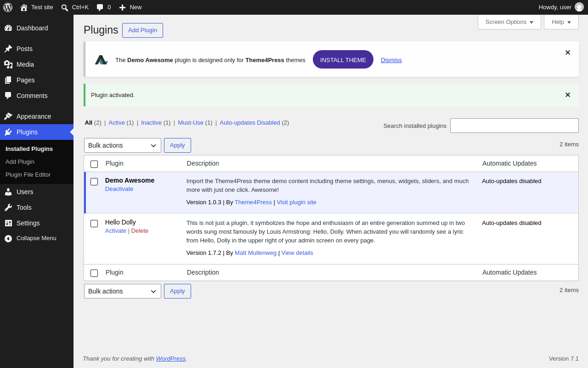
Task: Click the bottom Apply button
Action: [x=177, y=291]
